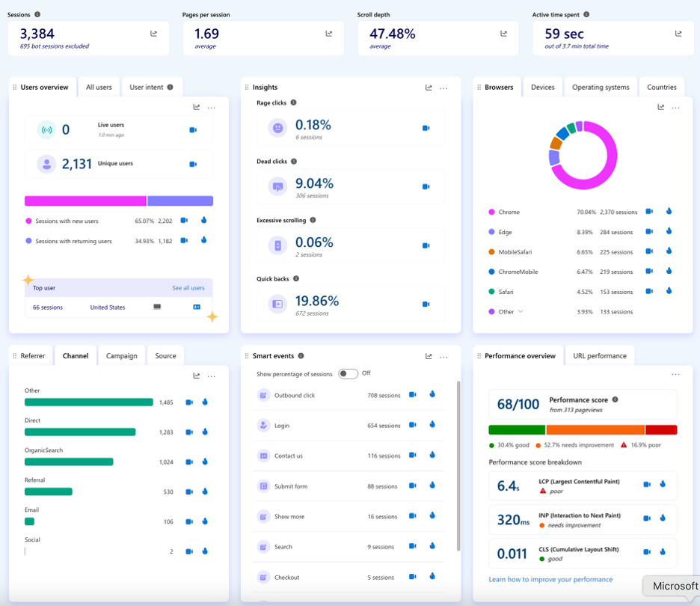Toggle Show percentage of sessions switch
This screenshot has height=606, width=700.
348,373
